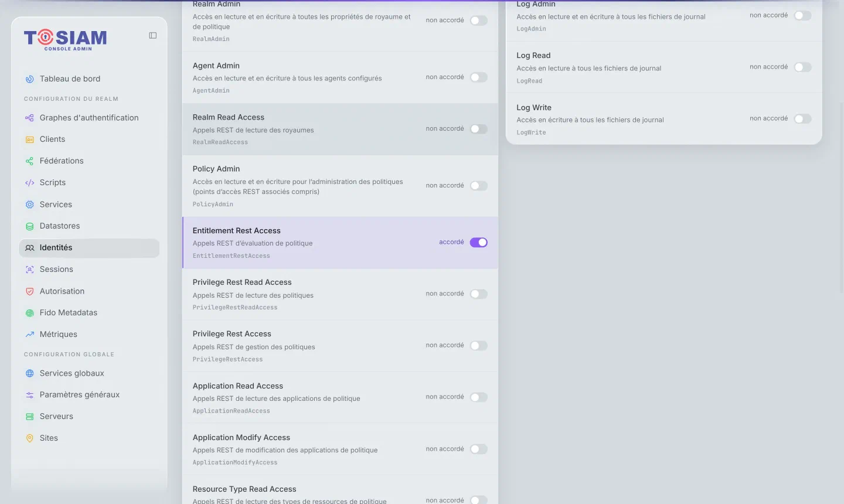844x504 pixels.
Task: Click the accordé status label
Action: 451,242
